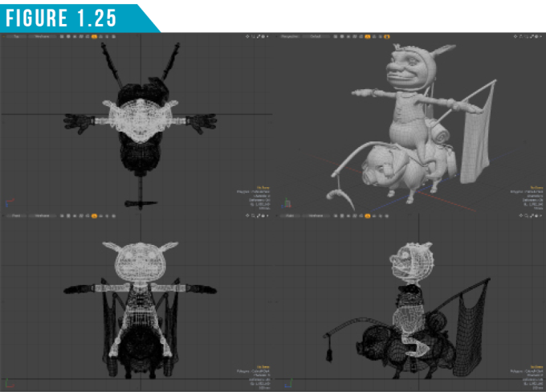This screenshot has width=546, height=392.
Task: Toggle the orange highlighted icon in Top viewport header
Action: coord(95,37)
